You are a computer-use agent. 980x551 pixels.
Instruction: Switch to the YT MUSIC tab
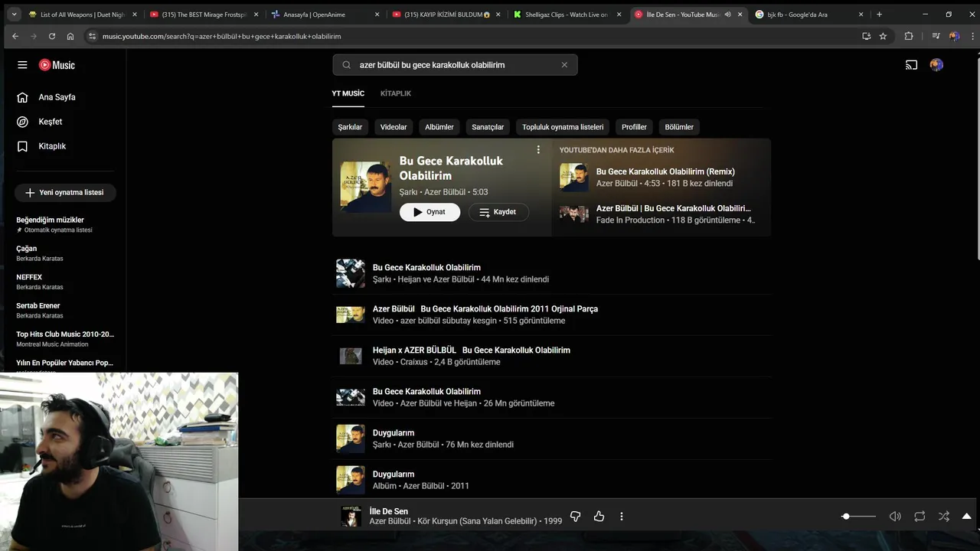(x=348, y=93)
